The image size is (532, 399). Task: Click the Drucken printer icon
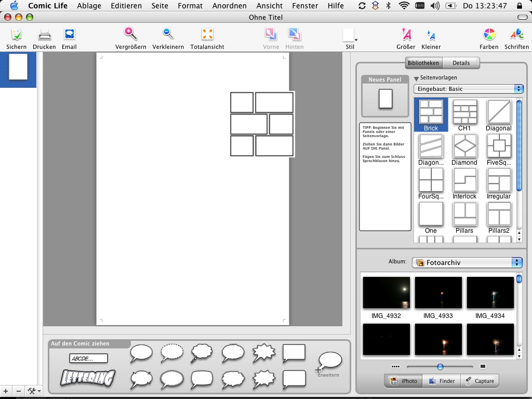tap(45, 35)
